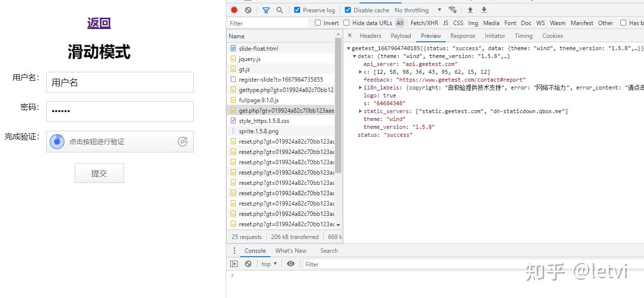
Task: Open the Headers tab
Action: pos(370,35)
